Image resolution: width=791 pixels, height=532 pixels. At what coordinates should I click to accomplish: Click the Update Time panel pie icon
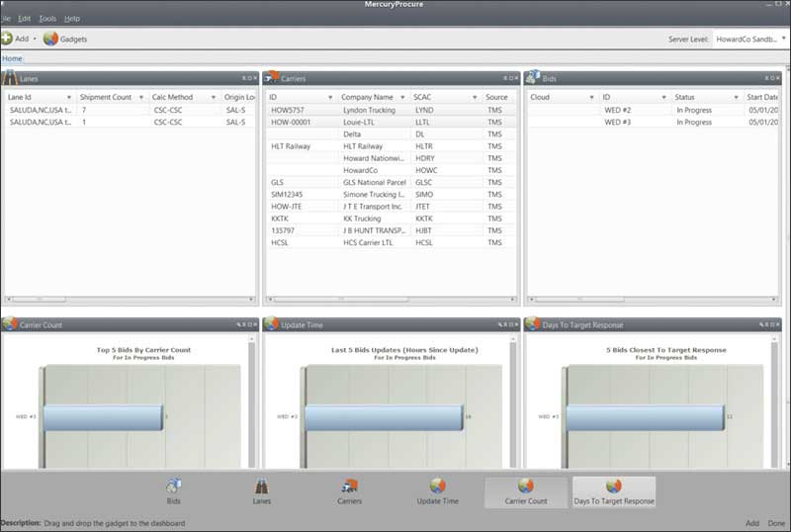pyautogui.click(x=271, y=324)
